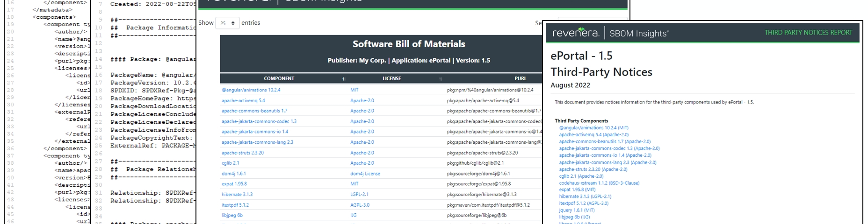Screen dimensions: 868x224
Task: Click the Third-Party Notices heading
Action: pyautogui.click(x=601, y=72)
